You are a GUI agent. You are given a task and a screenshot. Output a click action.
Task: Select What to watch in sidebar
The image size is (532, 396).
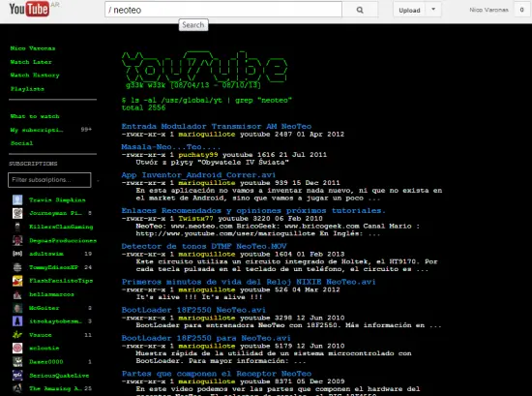coord(35,116)
